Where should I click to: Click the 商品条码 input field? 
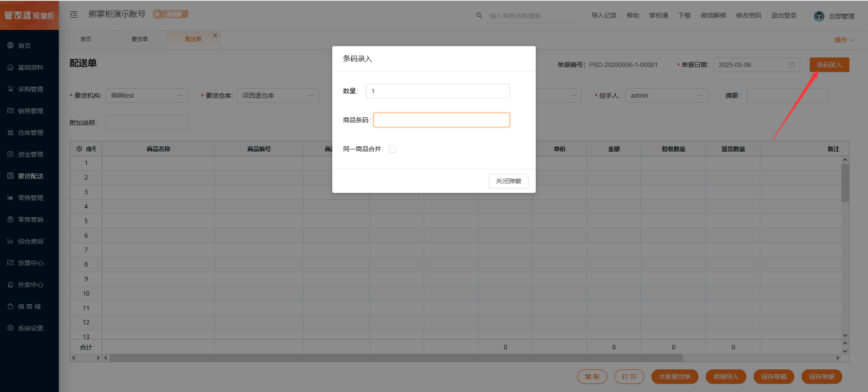pyautogui.click(x=441, y=120)
